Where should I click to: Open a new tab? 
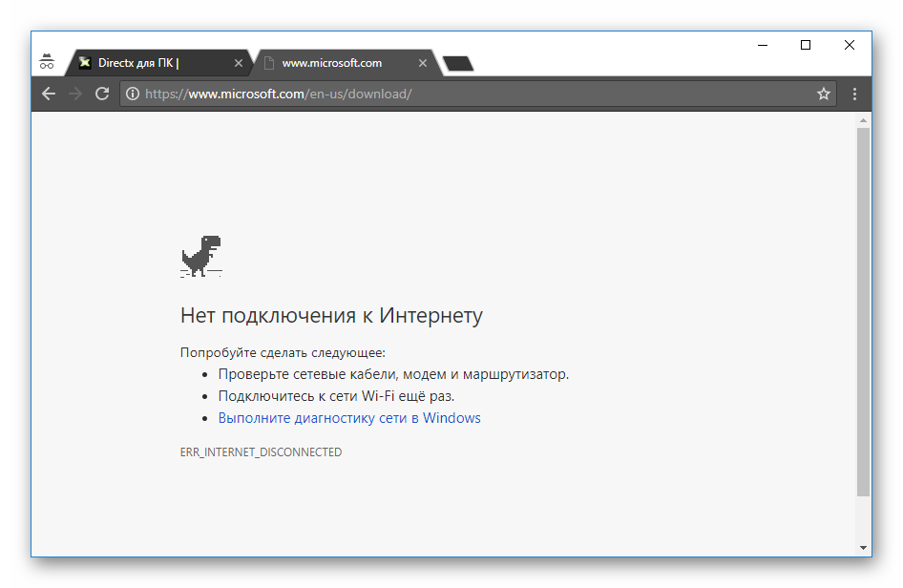click(x=457, y=64)
